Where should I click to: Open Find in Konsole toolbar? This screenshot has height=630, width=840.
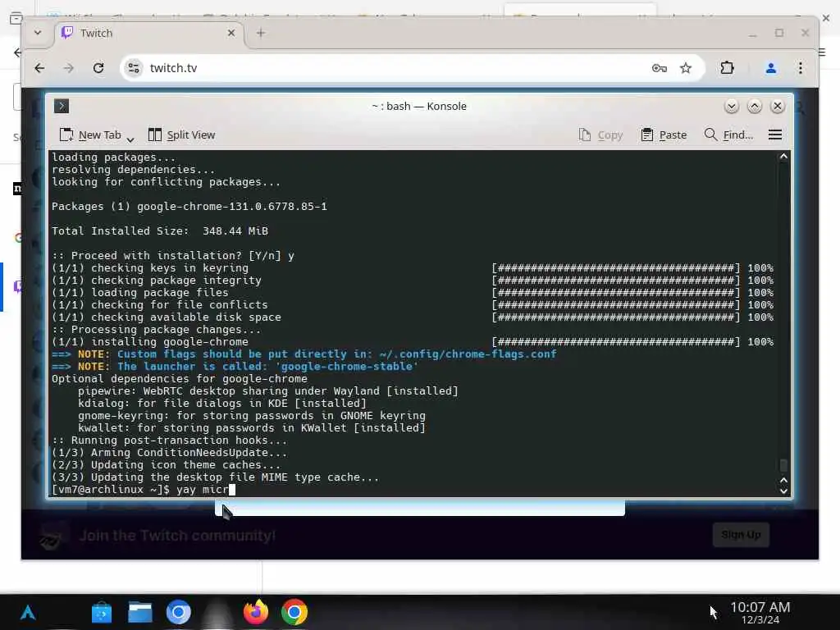coord(728,135)
